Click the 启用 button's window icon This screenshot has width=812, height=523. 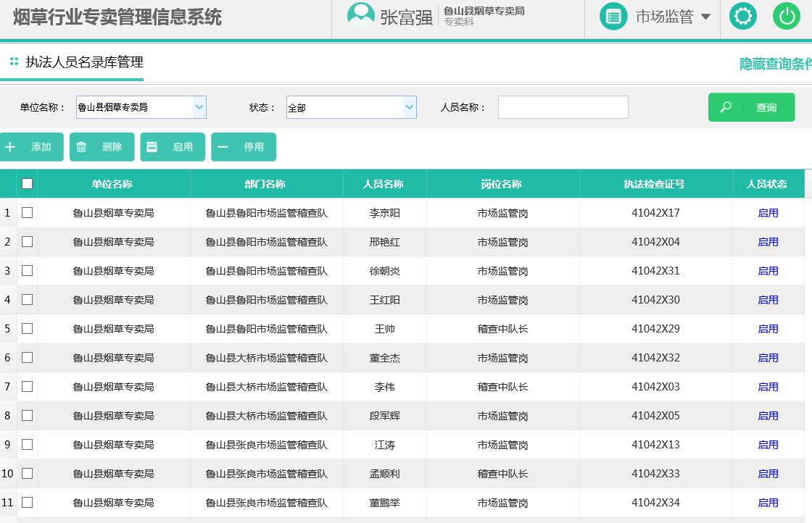point(152,147)
